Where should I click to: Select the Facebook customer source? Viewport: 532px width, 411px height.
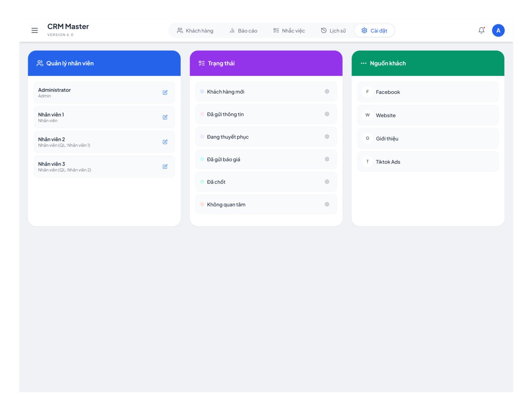428,92
